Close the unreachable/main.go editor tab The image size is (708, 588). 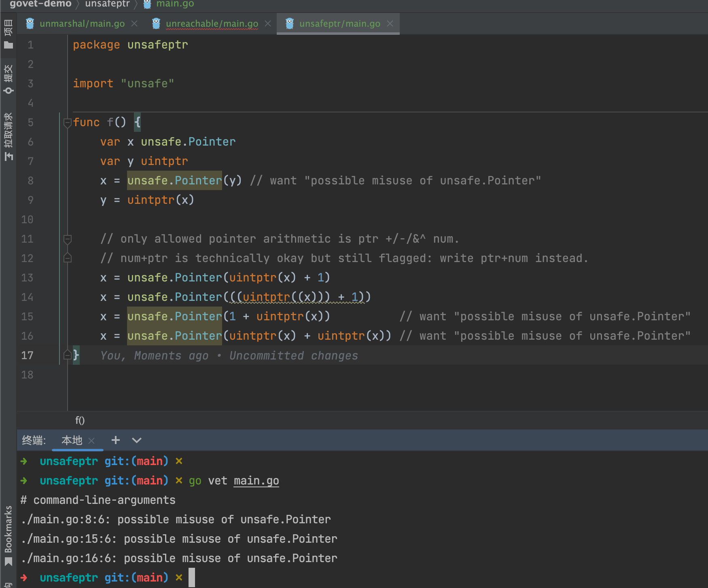click(268, 24)
